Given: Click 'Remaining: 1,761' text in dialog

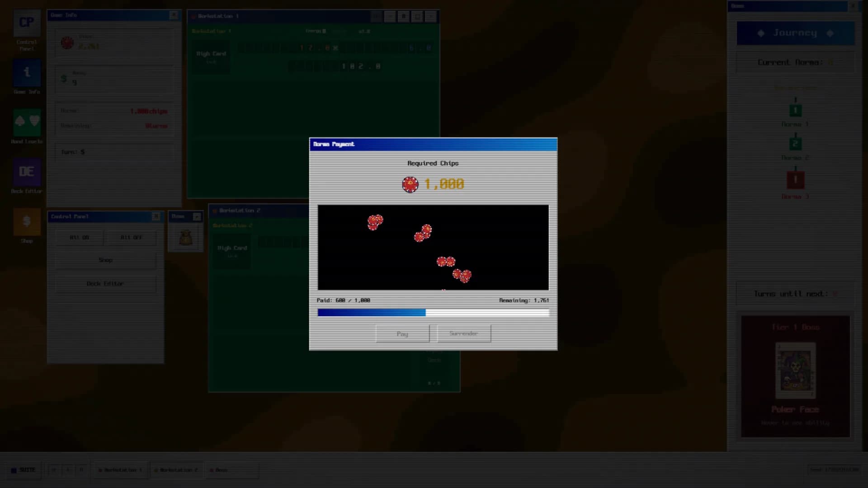Looking at the screenshot, I should (x=524, y=300).
